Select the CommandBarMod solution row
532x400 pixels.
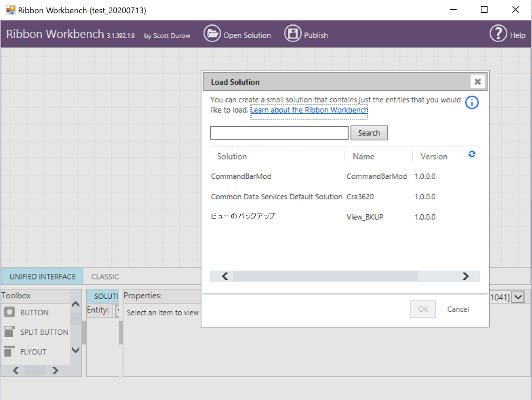coord(345,176)
